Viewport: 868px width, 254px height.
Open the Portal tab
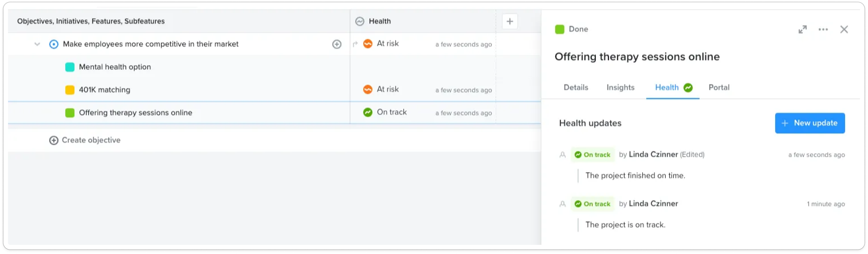(x=719, y=88)
